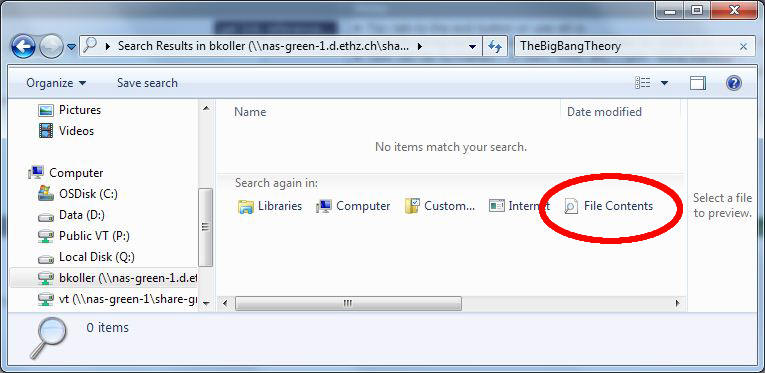Go back with the blue Back arrow
The image size is (765, 373).
[x=22, y=47]
